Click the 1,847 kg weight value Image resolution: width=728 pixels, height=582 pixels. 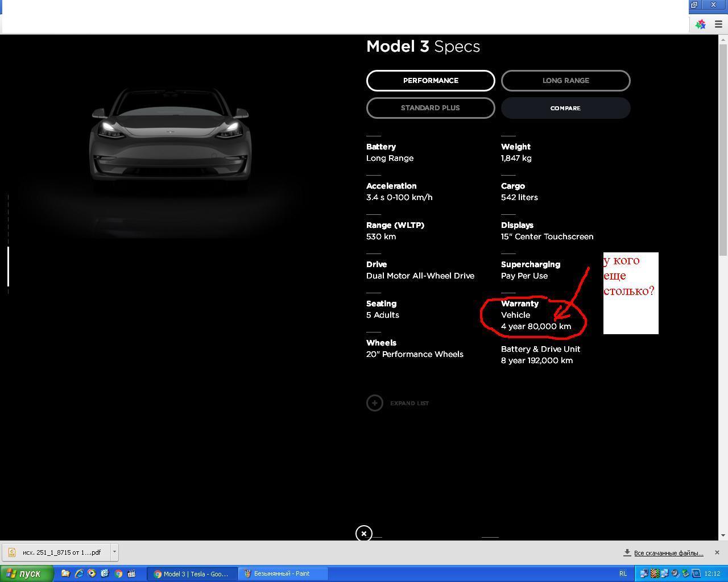coord(516,158)
